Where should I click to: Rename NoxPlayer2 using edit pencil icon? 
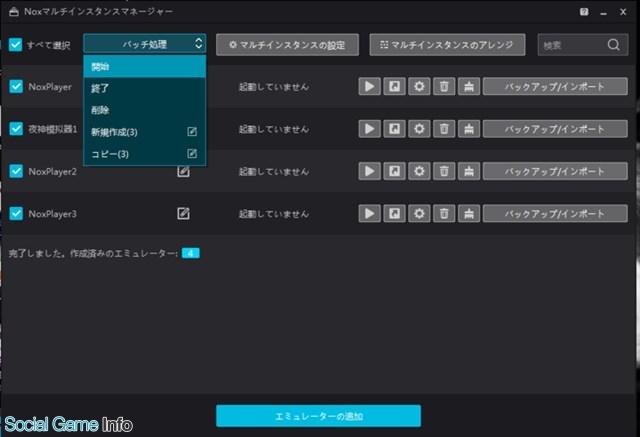click(x=183, y=171)
